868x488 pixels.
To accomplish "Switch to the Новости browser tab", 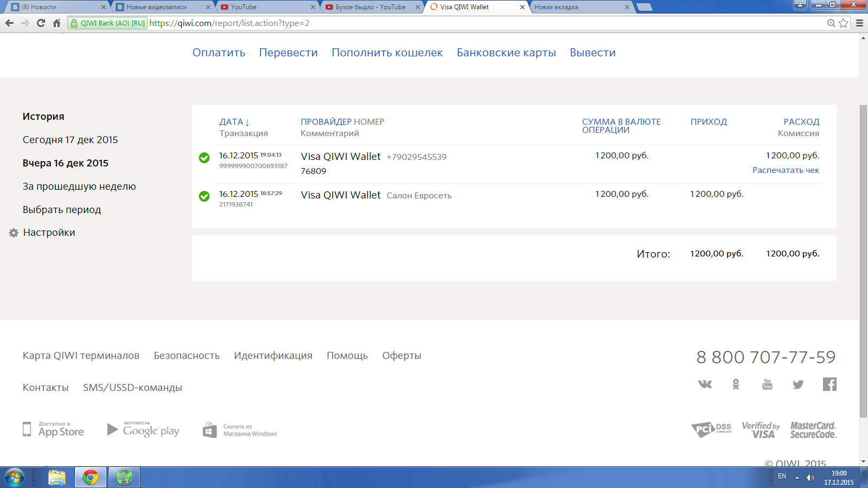I will [x=58, y=7].
